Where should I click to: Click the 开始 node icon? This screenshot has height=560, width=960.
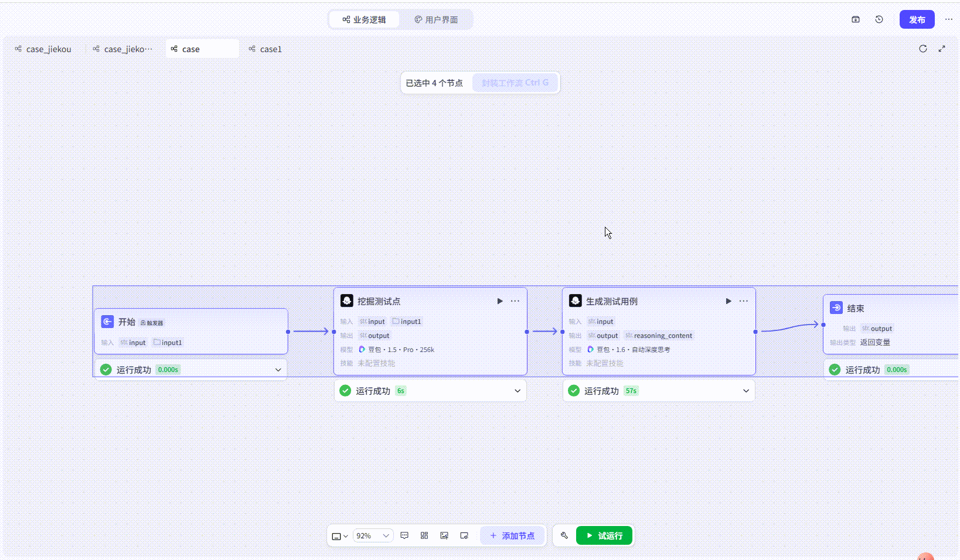(107, 322)
